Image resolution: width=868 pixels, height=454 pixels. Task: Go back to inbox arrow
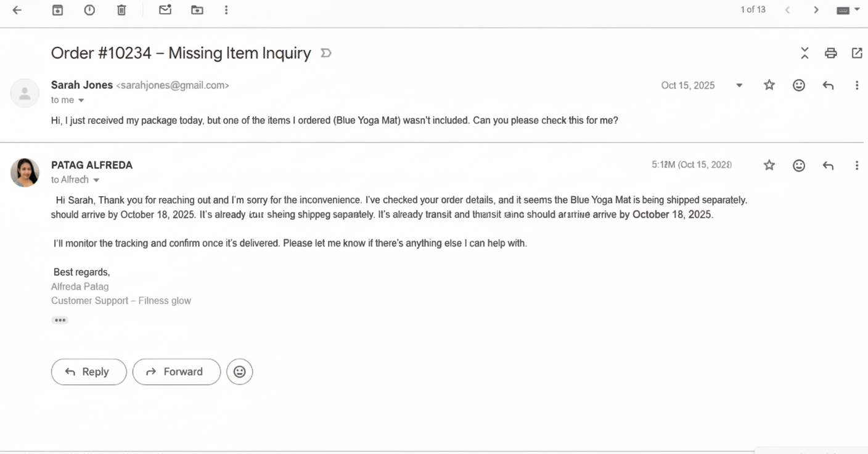point(17,10)
